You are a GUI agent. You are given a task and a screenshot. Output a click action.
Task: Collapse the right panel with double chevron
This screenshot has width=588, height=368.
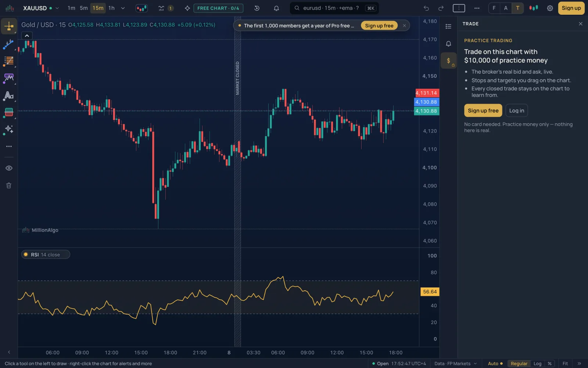pyautogui.click(x=579, y=364)
